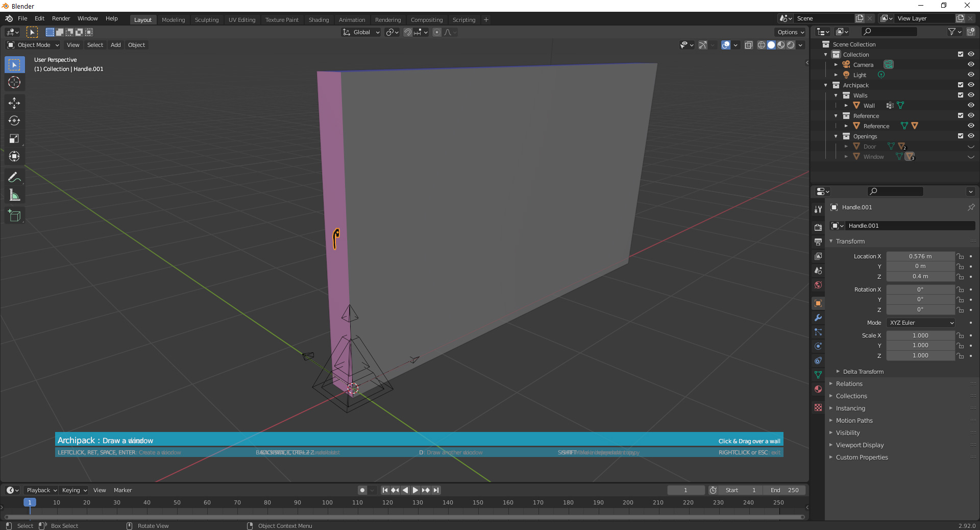Open the Render menu

pyautogui.click(x=61, y=18)
